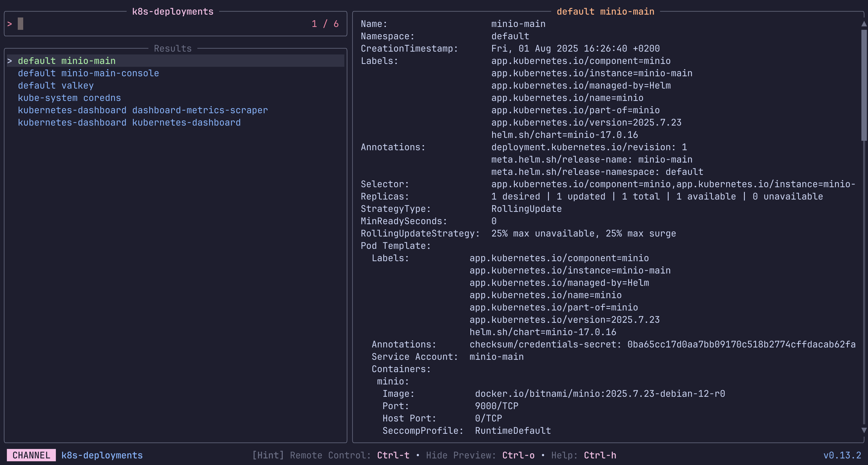Click the MinReadySeconds value

494,221
